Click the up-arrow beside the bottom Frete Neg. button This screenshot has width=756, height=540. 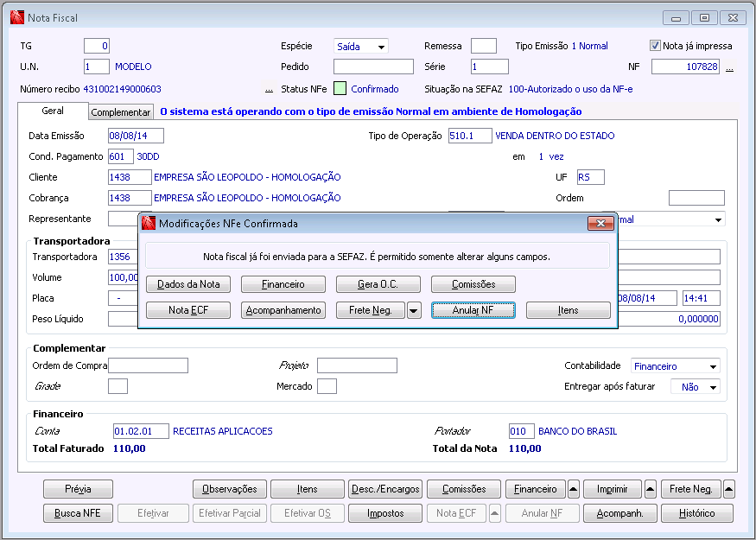pos(728,489)
